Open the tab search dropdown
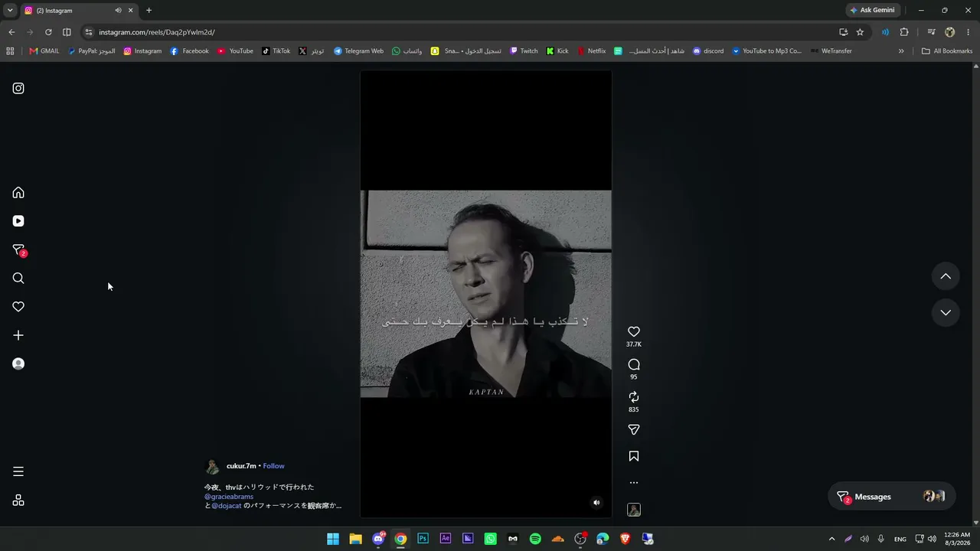 [10, 11]
